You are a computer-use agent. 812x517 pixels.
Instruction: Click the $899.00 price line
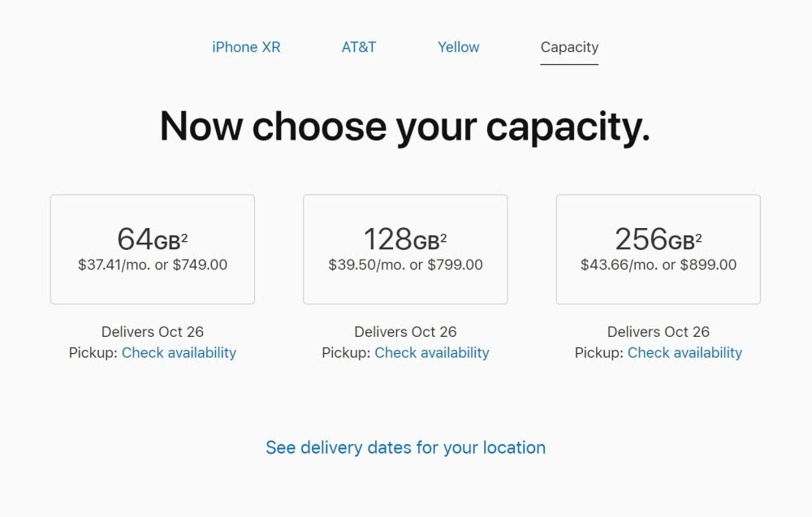click(659, 265)
